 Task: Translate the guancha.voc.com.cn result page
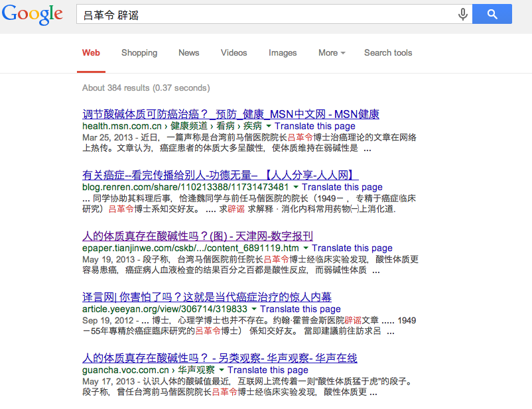pyautogui.click(x=268, y=371)
